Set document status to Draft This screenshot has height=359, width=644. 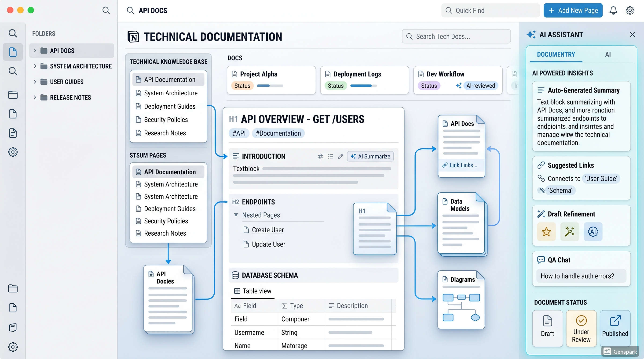[547, 328]
